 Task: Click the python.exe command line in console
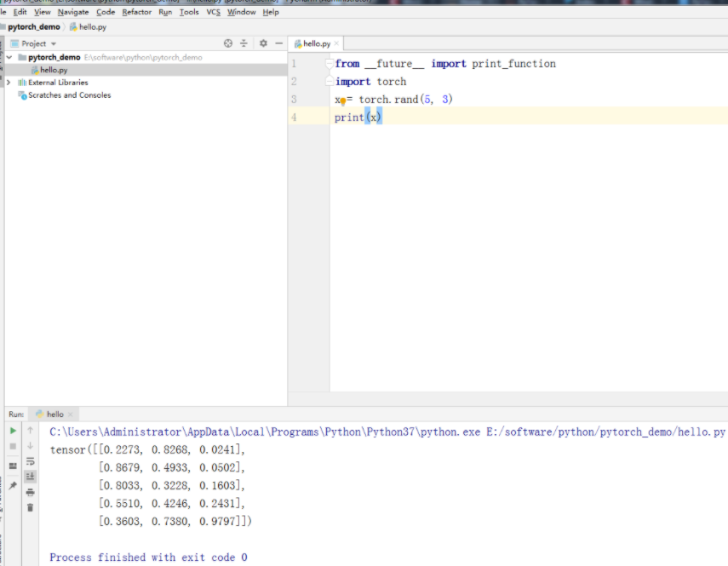(x=387, y=432)
